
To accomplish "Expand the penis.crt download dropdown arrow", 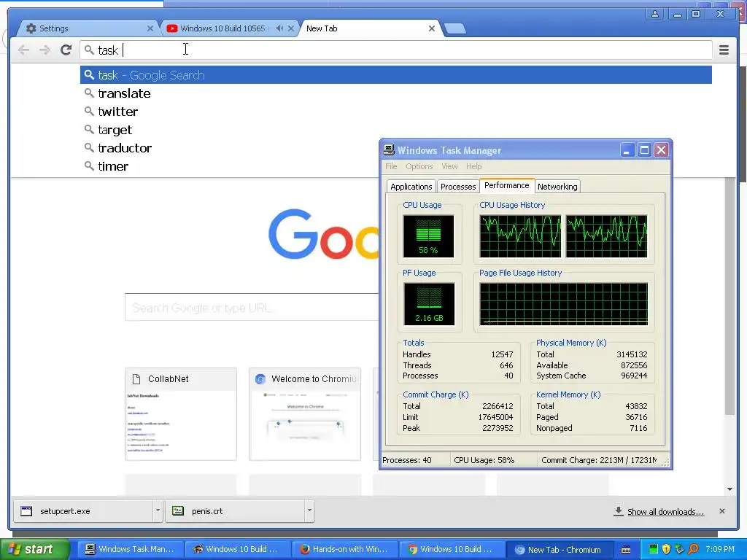I will point(309,510).
